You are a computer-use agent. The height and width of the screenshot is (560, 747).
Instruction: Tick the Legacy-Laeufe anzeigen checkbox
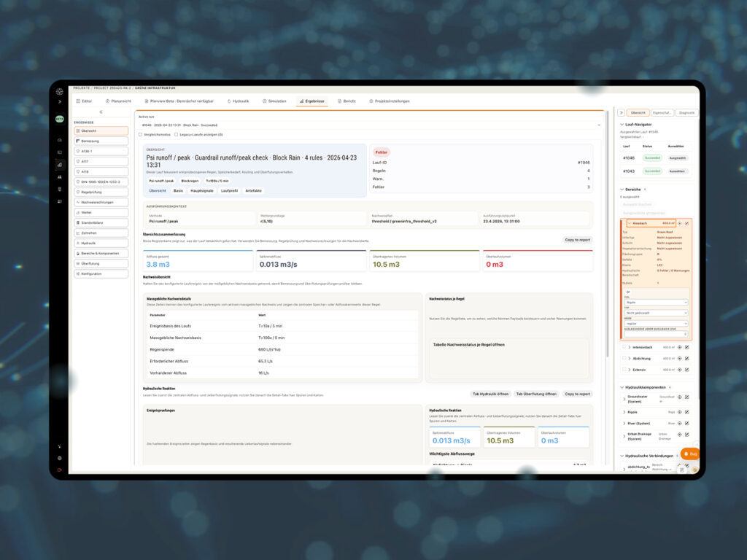(x=177, y=135)
